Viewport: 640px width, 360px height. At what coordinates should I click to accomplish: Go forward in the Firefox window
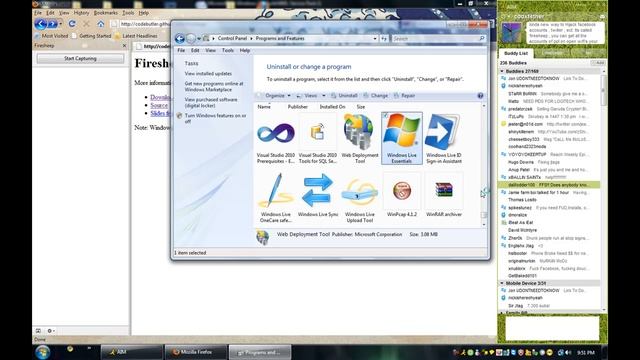pyautogui.click(x=52, y=24)
